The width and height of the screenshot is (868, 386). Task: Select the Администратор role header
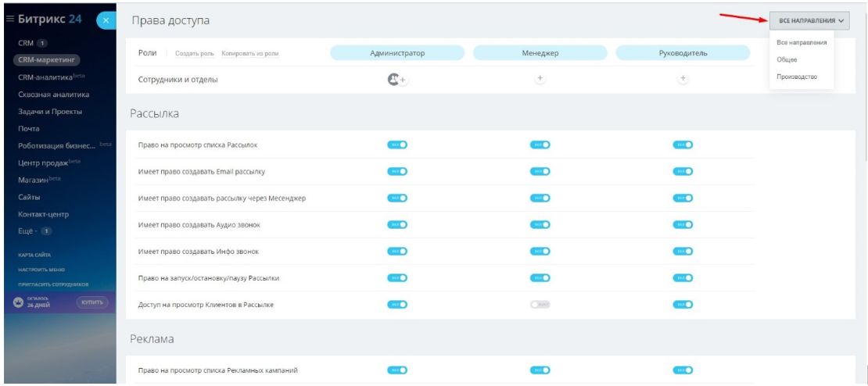pyautogui.click(x=397, y=53)
